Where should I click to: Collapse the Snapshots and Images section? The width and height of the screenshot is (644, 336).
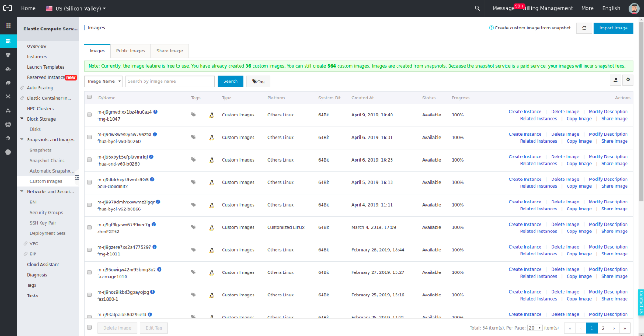tap(21, 139)
